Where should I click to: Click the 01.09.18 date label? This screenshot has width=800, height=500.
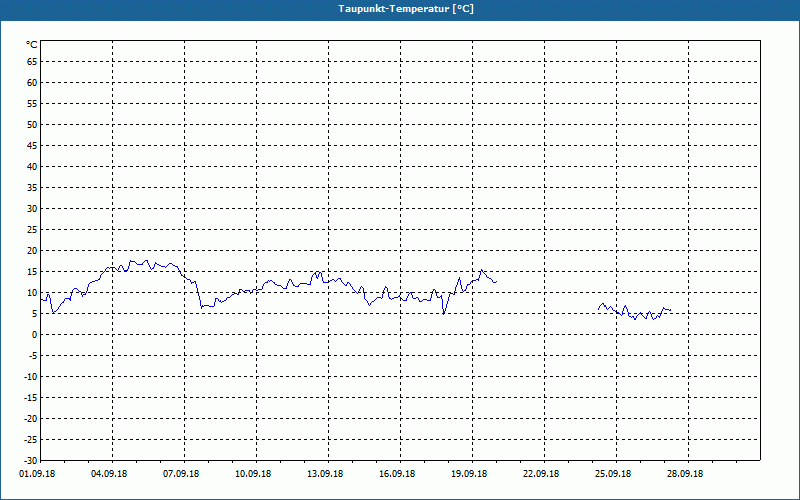tap(37, 474)
